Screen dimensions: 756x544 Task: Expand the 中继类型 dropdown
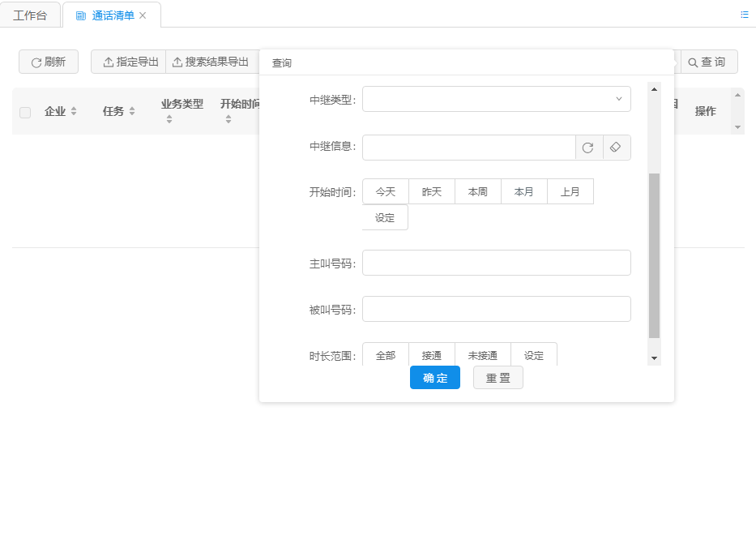point(496,99)
